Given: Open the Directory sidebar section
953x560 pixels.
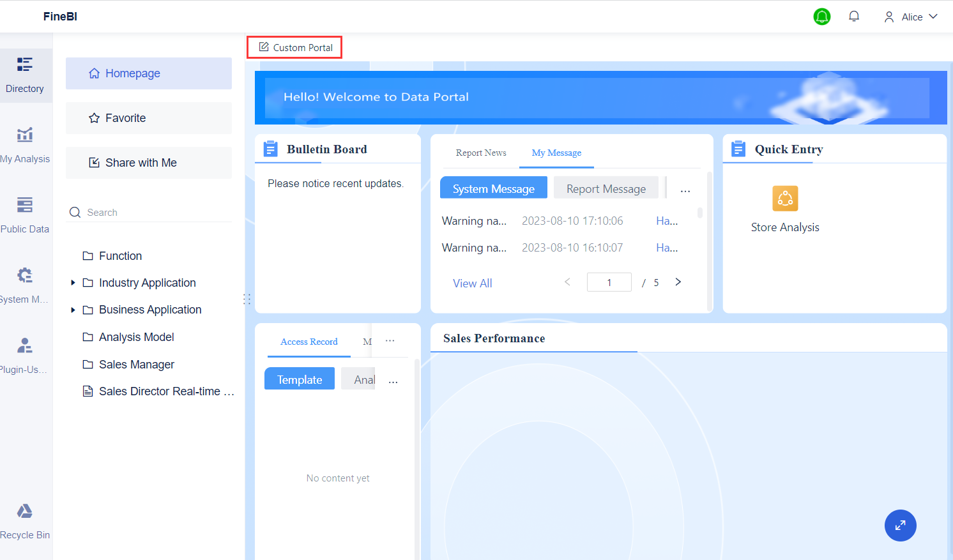Looking at the screenshot, I should [25, 75].
